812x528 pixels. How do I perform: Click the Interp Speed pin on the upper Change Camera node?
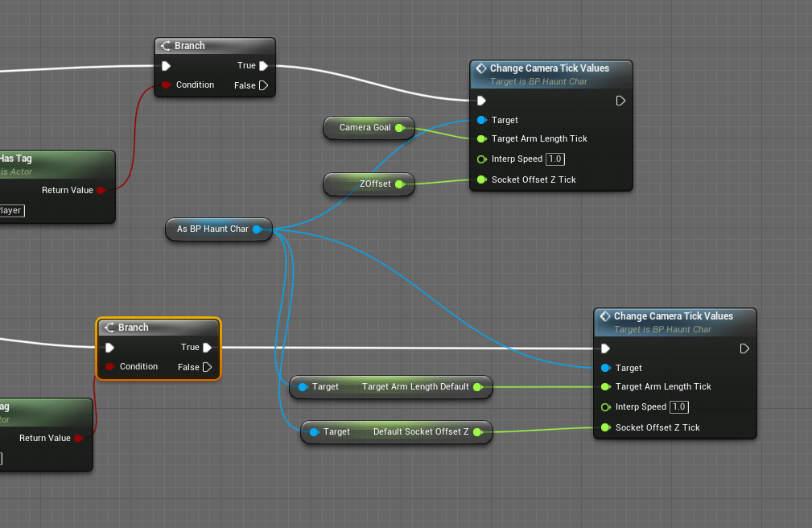click(x=482, y=159)
